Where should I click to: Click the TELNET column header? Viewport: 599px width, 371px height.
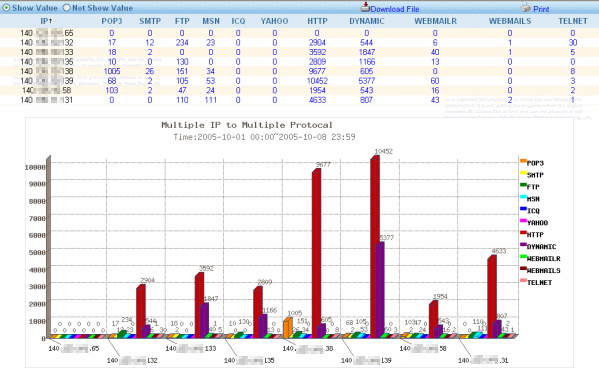point(573,21)
